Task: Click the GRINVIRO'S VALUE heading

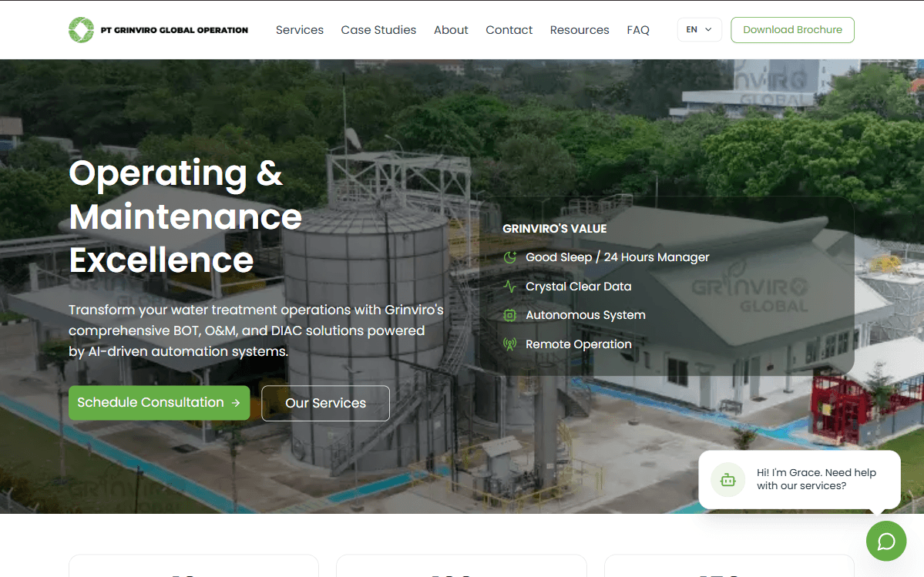Action: point(555,229)
